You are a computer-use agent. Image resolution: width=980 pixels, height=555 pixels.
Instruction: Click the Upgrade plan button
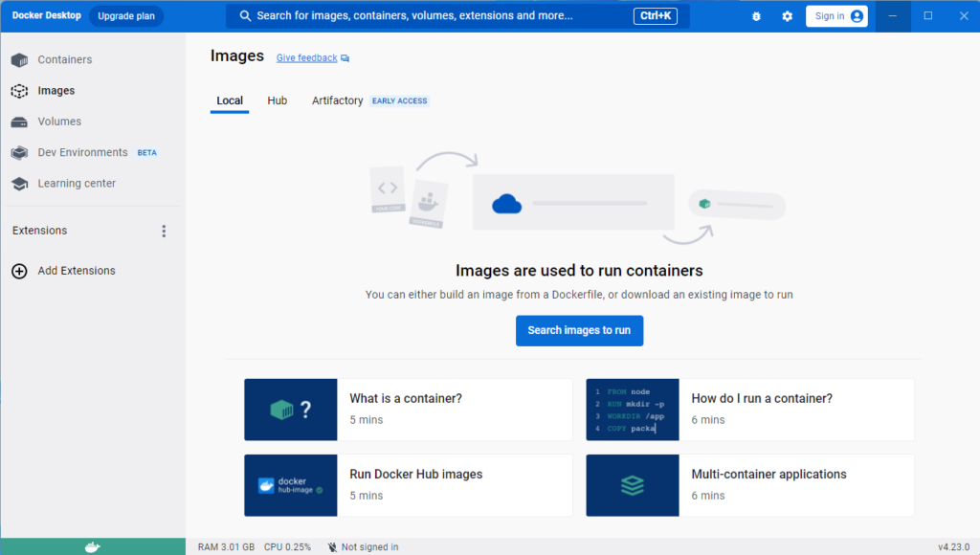click(126, 16)
